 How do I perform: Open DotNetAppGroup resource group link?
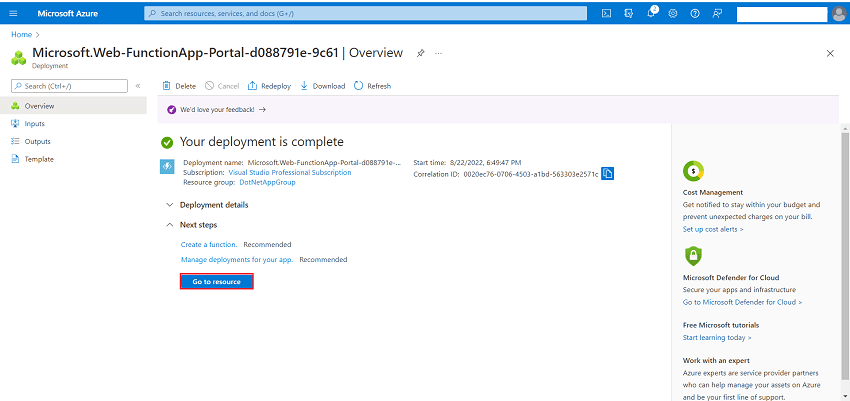267,183
